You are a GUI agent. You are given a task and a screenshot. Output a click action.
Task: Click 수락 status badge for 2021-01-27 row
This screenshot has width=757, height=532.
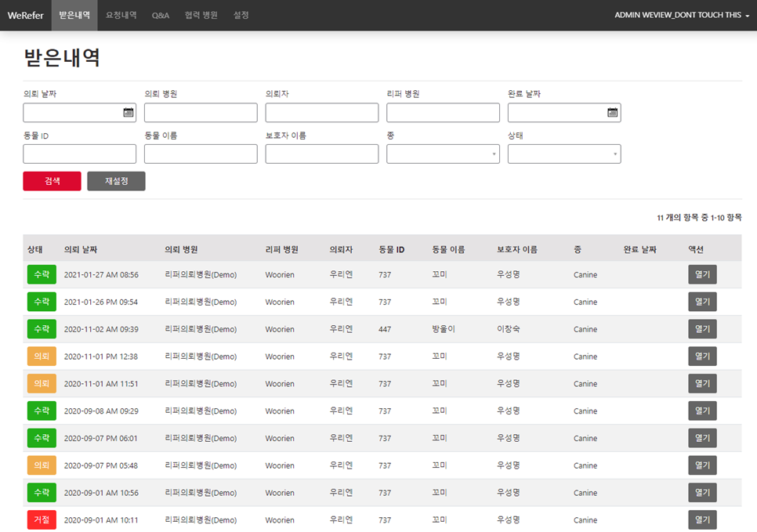click(42, 275)
